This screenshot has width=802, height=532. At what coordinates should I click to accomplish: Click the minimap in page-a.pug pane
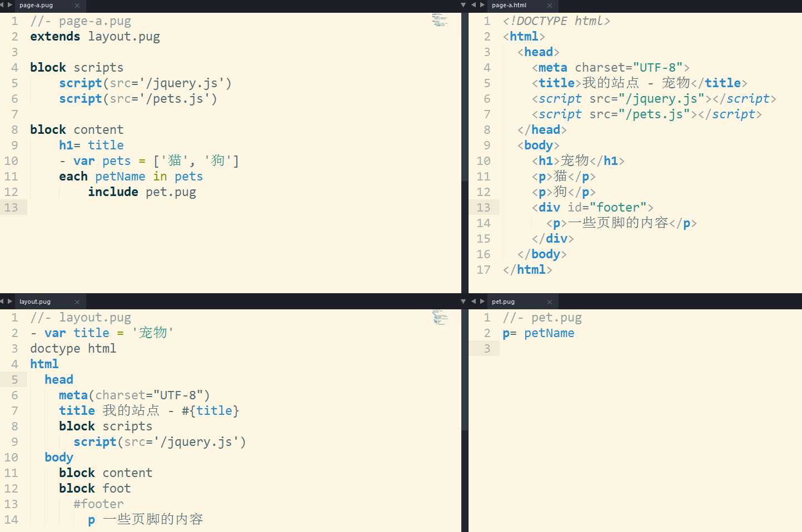click(x=440, y=21)
